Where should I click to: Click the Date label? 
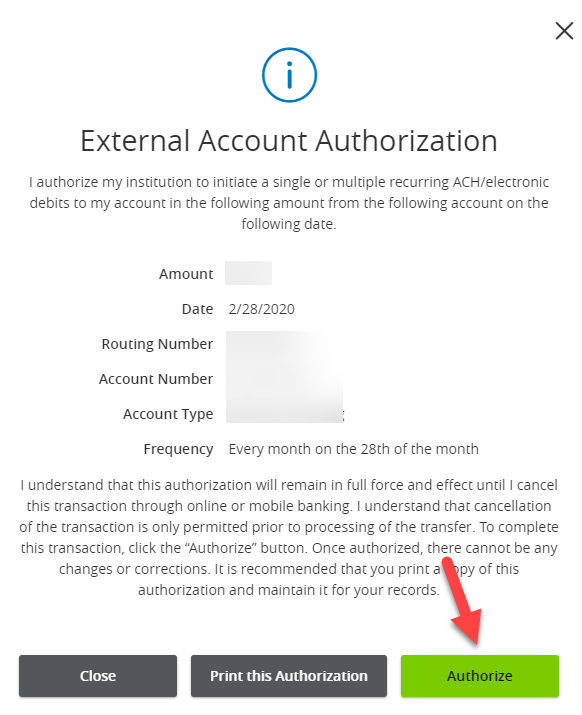click(x=197, y=309)
